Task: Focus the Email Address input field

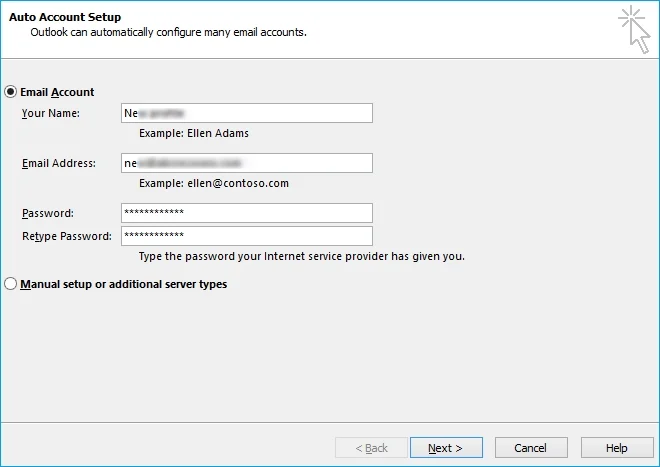Action: [247, 163]
